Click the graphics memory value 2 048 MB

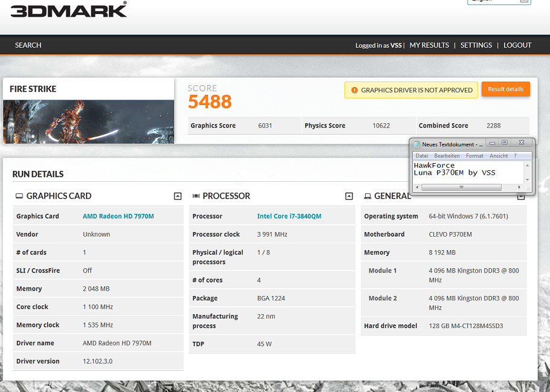click(x=96, y=289)
